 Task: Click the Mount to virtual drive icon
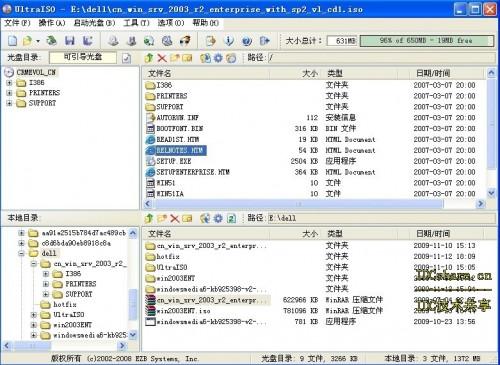pos(149,41)
